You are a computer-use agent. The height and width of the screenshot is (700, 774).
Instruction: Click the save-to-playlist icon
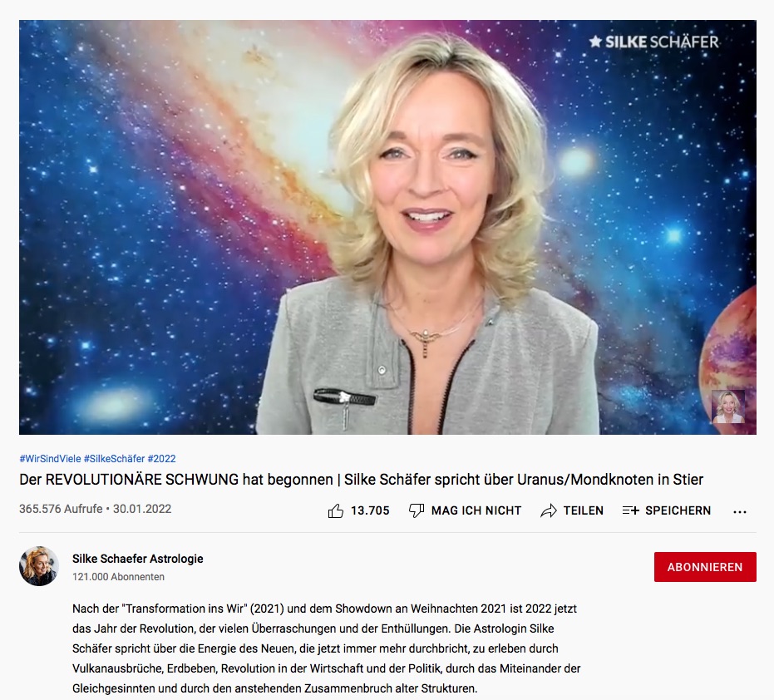coord(630,510)
